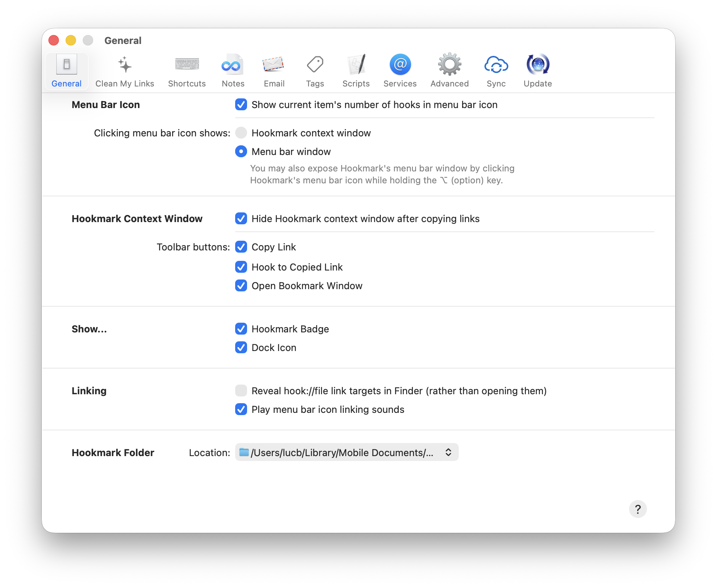Uncheck Play menu bar icon linking sounds
Viewport: 717px width, 588px height.
(x=241, y=409)
